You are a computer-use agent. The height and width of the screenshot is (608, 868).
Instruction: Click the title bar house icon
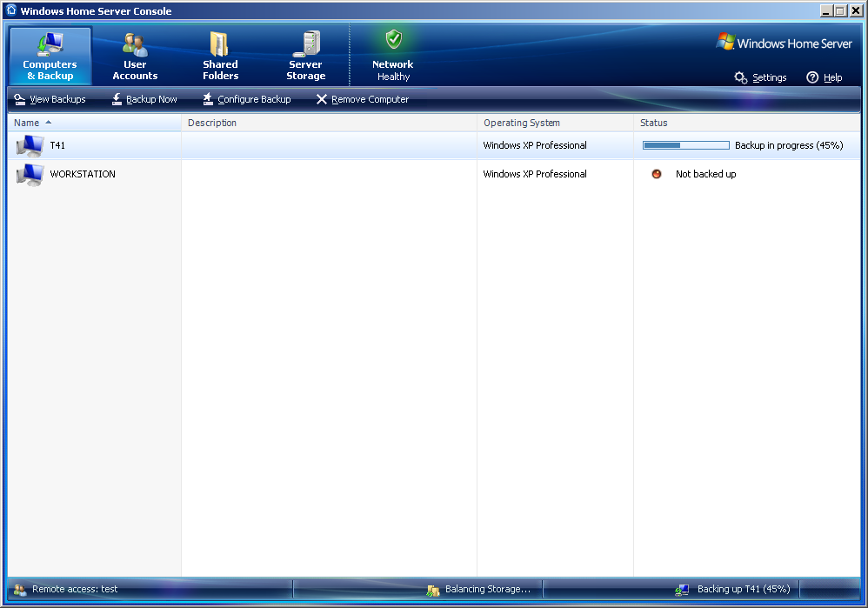tap(11, 10)
